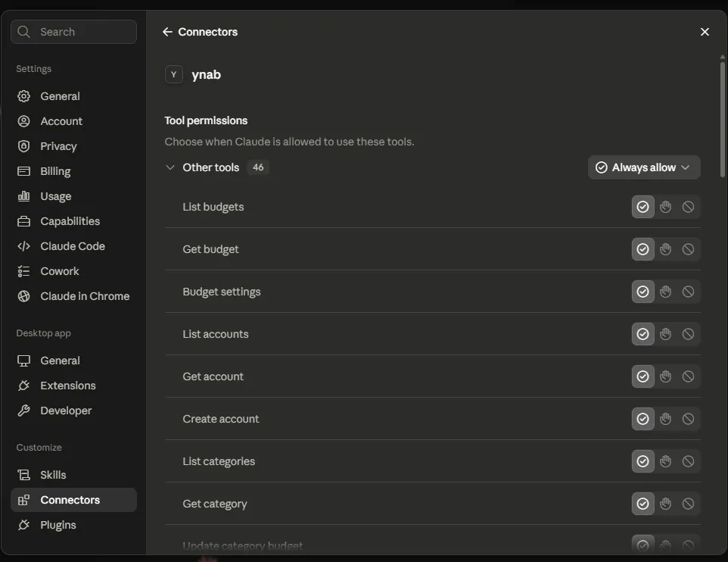The height and width of the screenshot is (562, 728).
Task: Open Desktop app General settings
Action: tap(73, 361)
